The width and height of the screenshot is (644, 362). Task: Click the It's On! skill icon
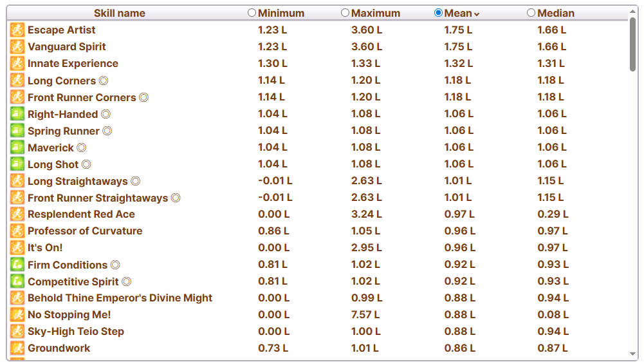pos(17,248)
